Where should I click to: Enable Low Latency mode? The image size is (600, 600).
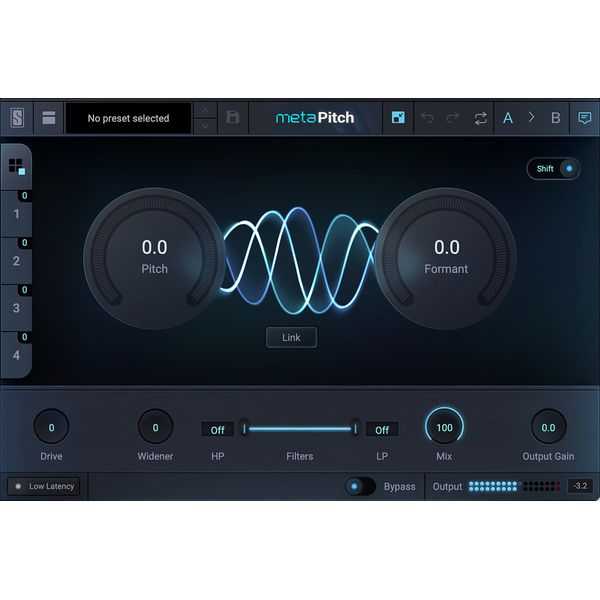(x=44, y=486)
